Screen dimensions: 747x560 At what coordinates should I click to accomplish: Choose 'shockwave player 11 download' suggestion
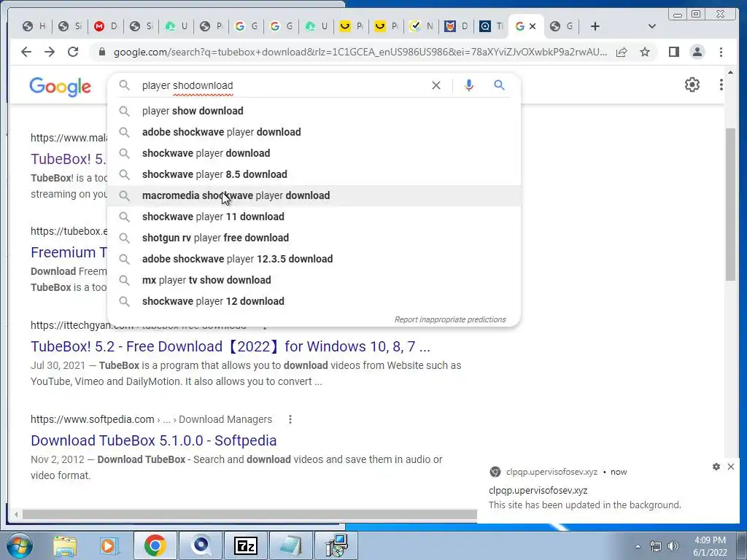[x=314, y=217]
